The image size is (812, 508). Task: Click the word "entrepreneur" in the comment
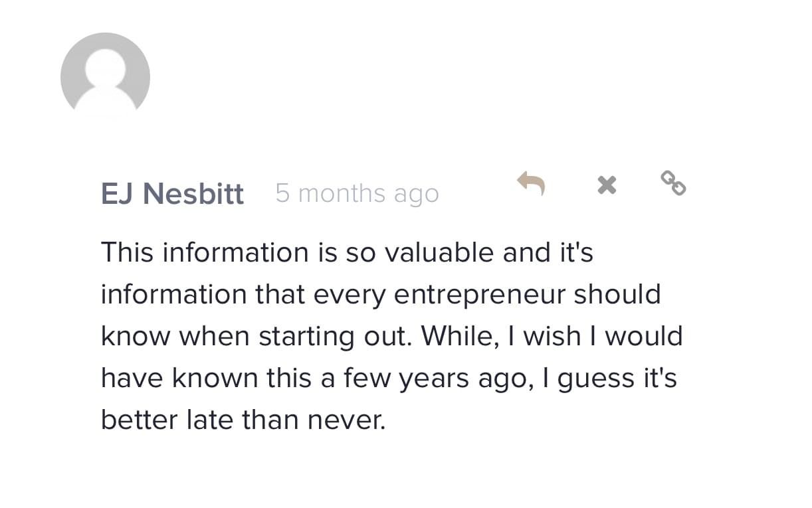coord(480,294)
